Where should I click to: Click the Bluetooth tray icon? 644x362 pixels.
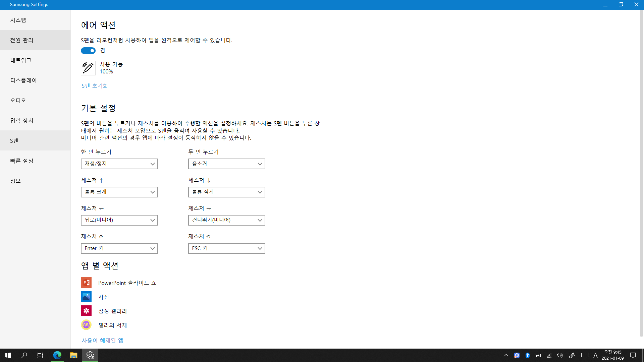point(528,355)
